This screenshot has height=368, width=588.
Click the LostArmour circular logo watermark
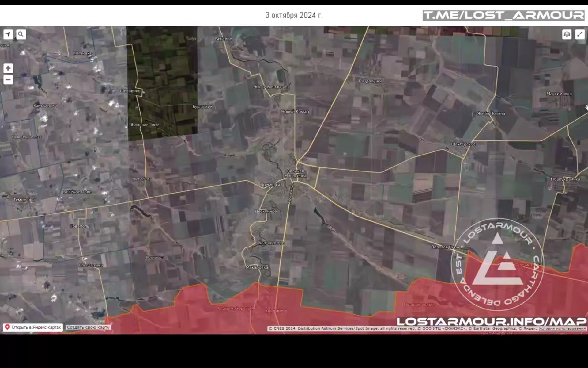497,264
